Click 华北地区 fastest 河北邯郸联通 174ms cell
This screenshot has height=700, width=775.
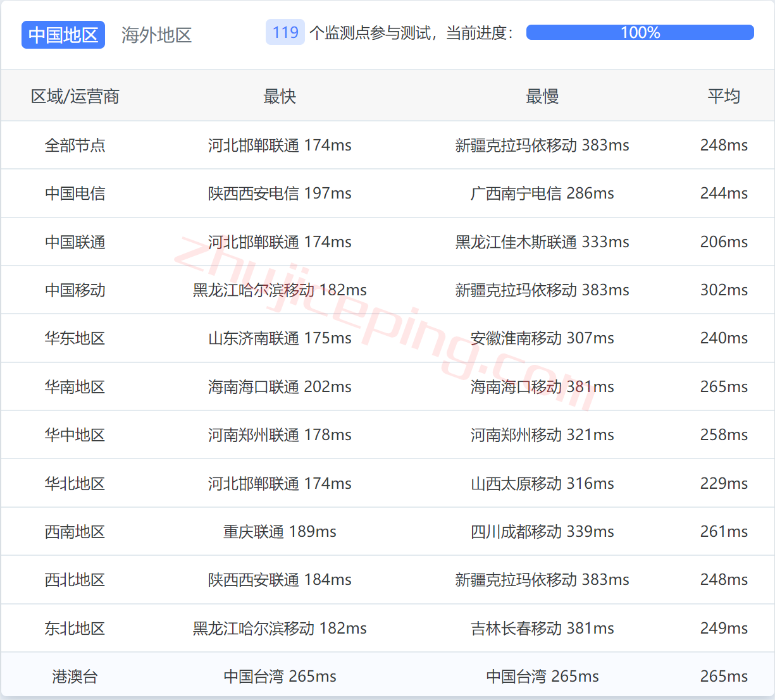tap(280, 483)
